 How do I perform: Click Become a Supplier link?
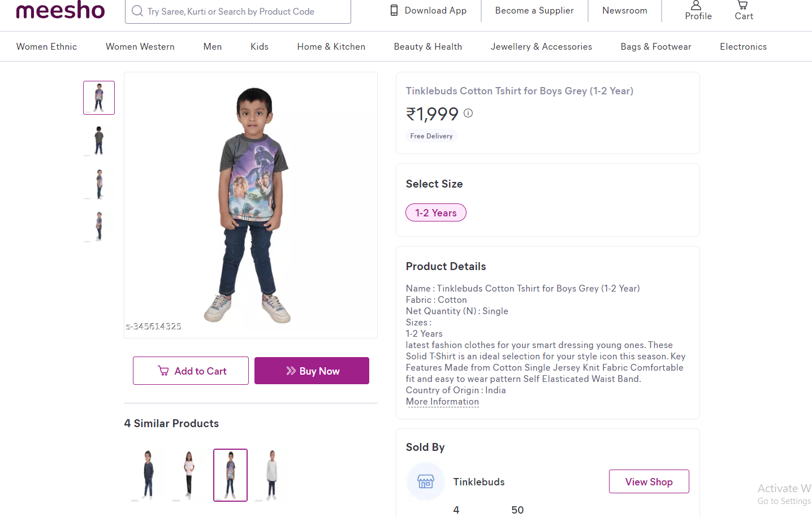(x=534, y=11)
